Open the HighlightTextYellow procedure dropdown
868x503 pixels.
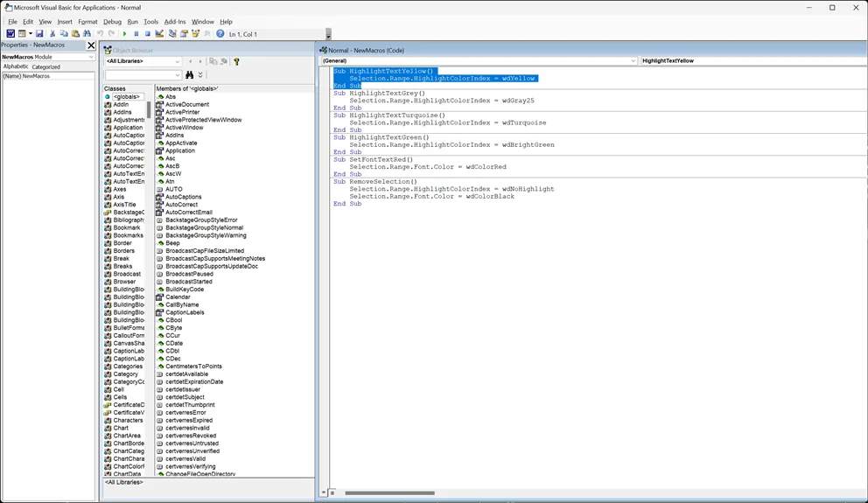(x=753, y=61)
